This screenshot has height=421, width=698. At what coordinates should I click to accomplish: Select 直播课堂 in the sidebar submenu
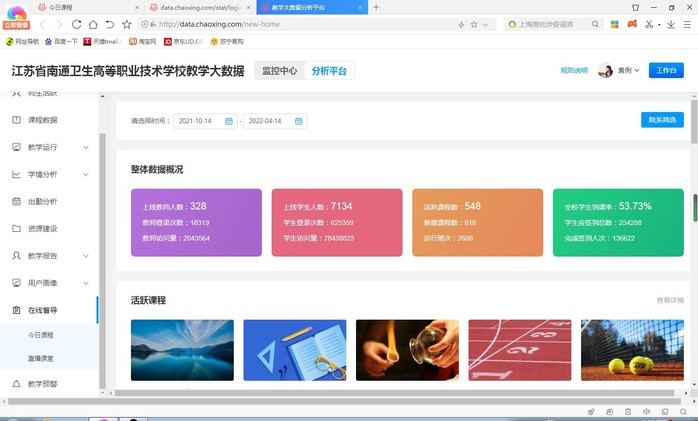pos(41,358)
